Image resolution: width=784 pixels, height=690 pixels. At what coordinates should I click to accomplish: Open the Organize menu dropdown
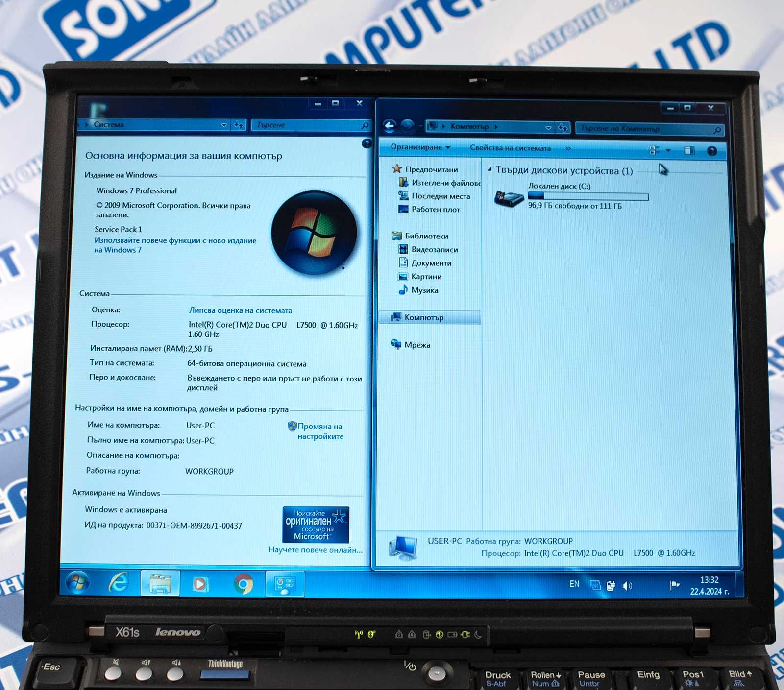point(420,147)
